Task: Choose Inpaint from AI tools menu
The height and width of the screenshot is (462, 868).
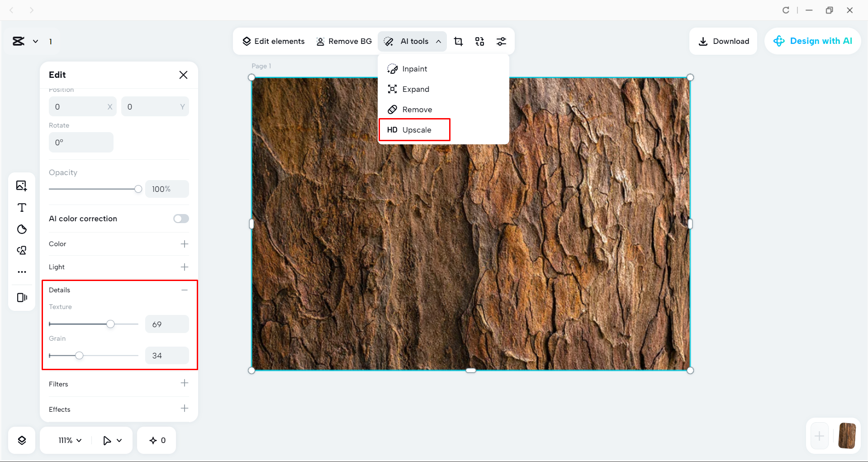Action: [x=443, y=69]
